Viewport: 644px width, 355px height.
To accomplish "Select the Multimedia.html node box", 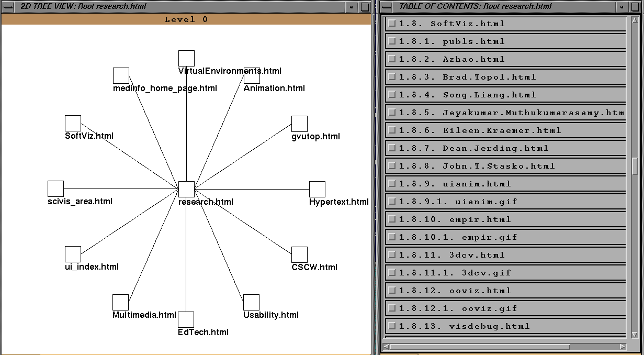I will (x=120, y=302).
